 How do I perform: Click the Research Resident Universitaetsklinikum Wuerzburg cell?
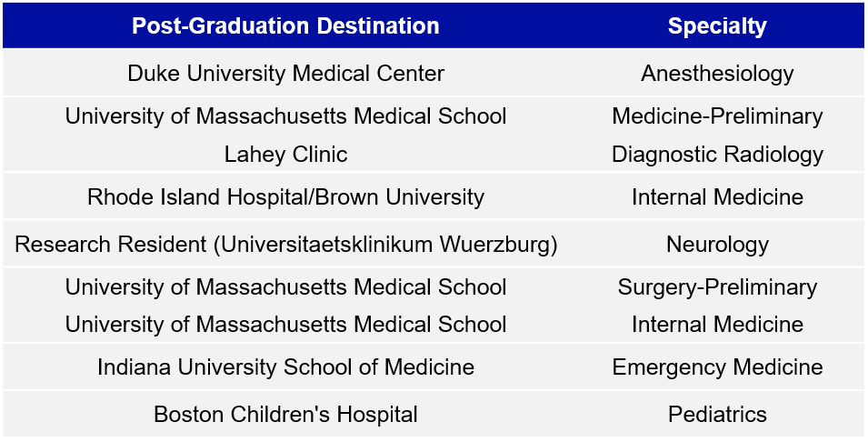[x=285, y=245]
